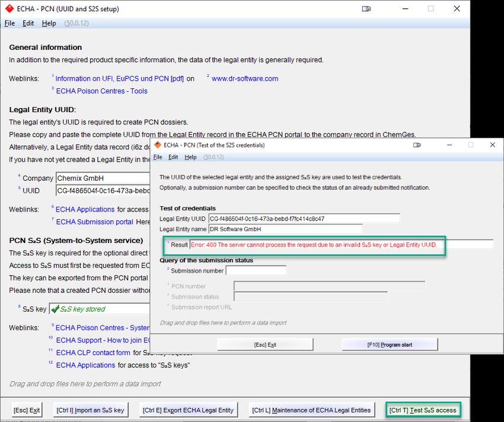The width and height of the screenshot is (504, 422).
Task: Click the 'Legal Entity UUID:' heading in main window
Action: point(43,110)
